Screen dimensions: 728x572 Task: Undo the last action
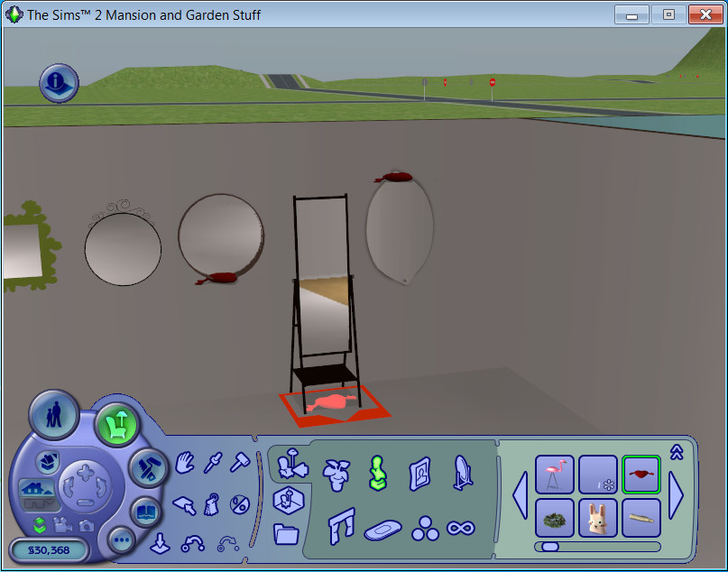tap(193, 543)
